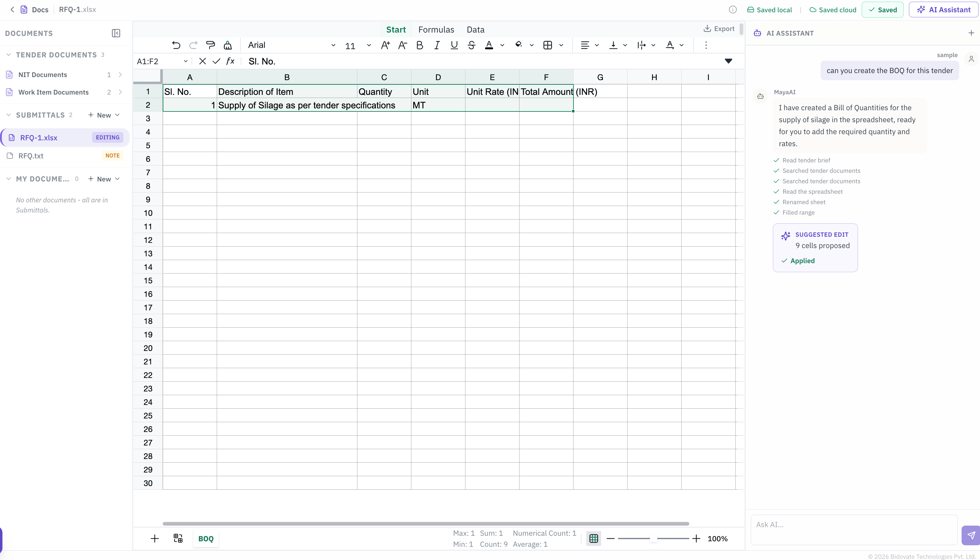Switch to the Formulas tab
Image resolution: width=980 pixels, height=560 pixels.
pos(436,29)
